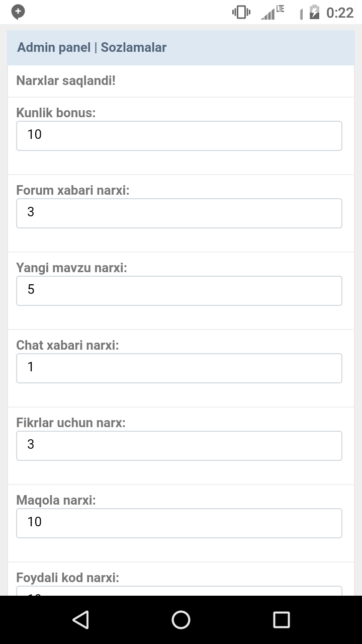Focus the Kunlik bonus input field

(179, 135)
